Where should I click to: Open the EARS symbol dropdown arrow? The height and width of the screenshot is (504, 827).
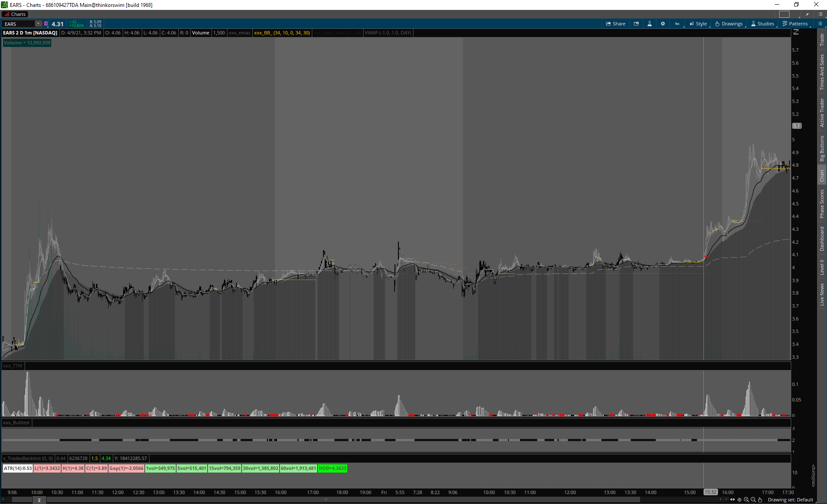click(38, 24)
